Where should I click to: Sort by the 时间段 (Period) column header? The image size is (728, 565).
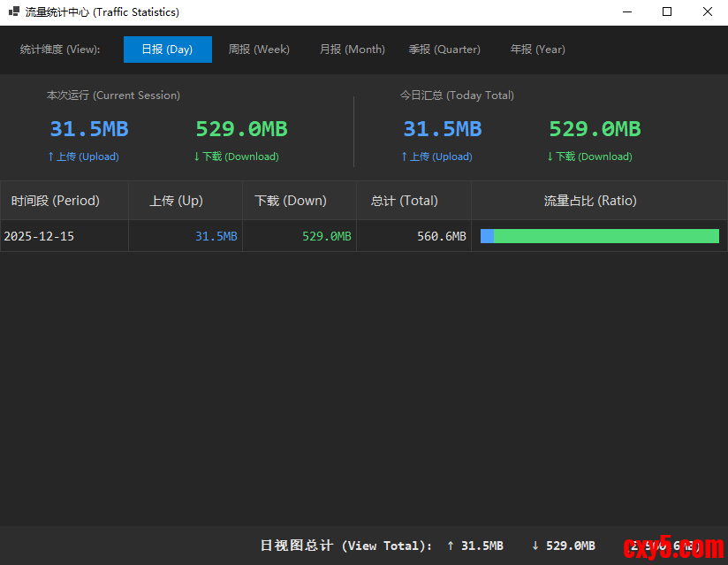56,201
